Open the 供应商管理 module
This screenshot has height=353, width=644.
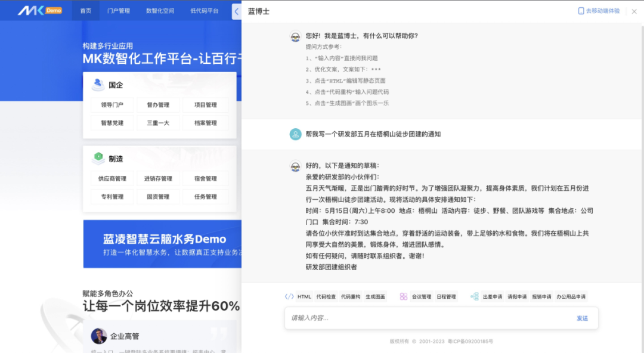[x=112, y=179]
